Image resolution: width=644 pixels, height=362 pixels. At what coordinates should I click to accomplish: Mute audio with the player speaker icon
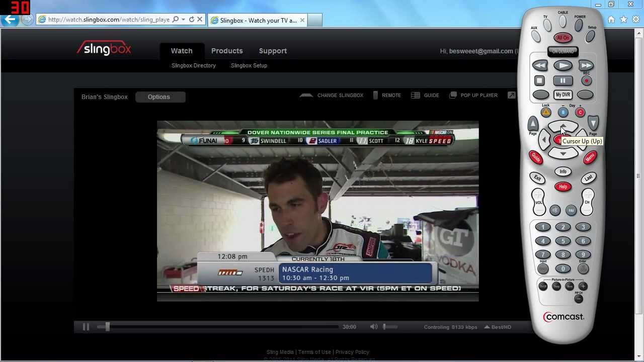point(373,327)
